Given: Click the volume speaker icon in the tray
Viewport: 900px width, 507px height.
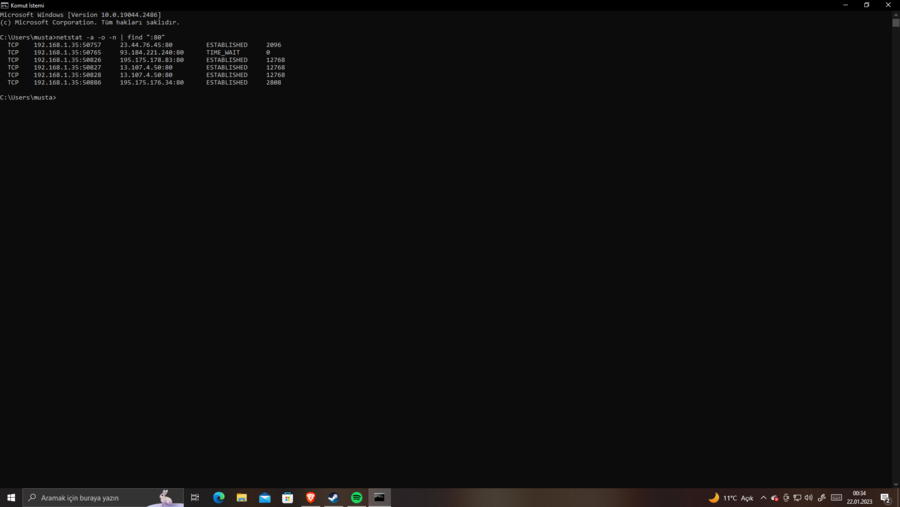Looking at the screenshot, I should [808, 498].
